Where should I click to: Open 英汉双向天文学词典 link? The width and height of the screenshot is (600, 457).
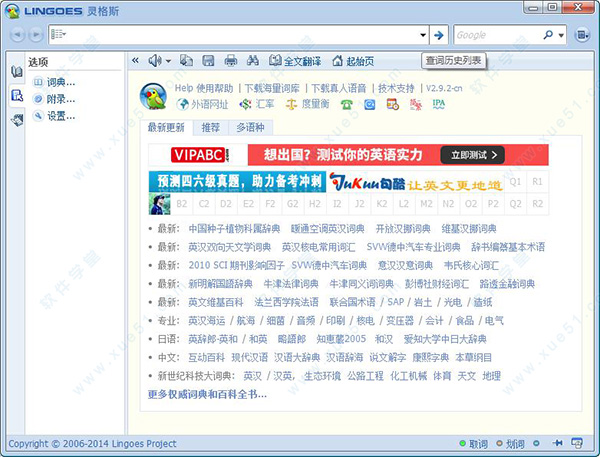pos(230,247)
